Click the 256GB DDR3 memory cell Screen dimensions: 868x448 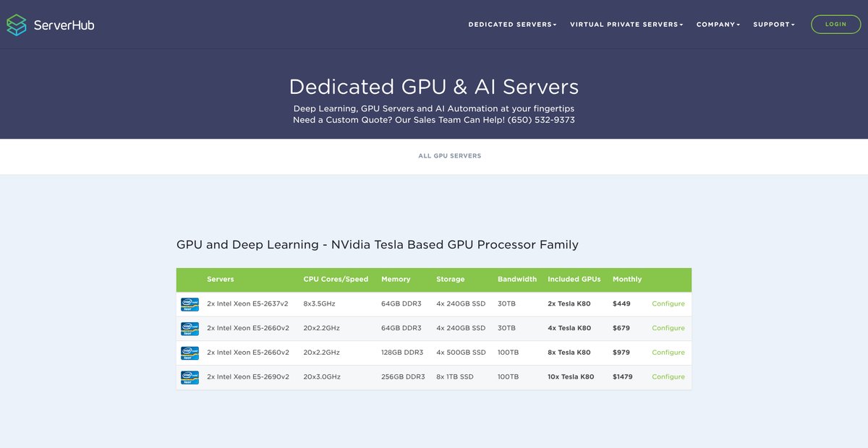click(403, 377)
